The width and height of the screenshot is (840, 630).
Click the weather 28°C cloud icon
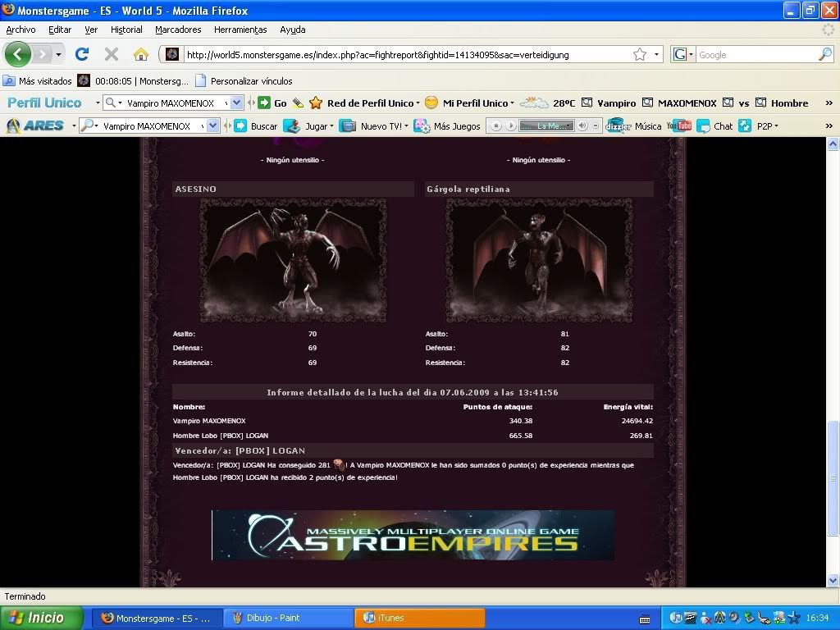[534, 103]
